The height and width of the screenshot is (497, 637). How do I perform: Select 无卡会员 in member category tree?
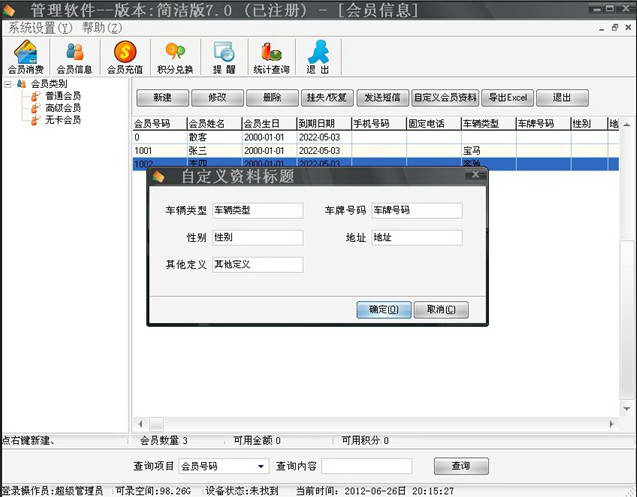point(63,119)
